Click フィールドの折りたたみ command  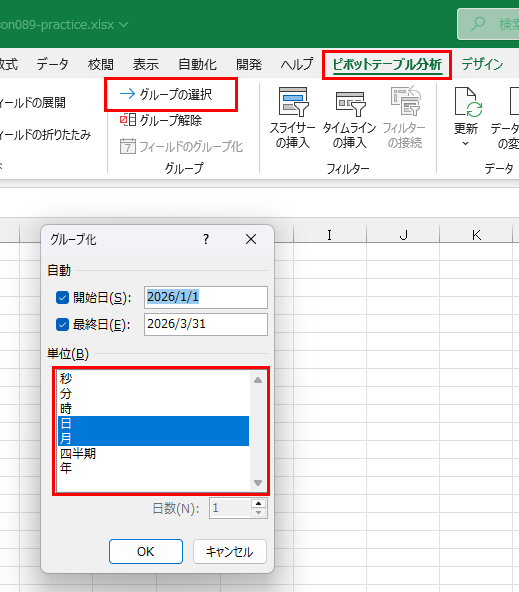point(45,134)
